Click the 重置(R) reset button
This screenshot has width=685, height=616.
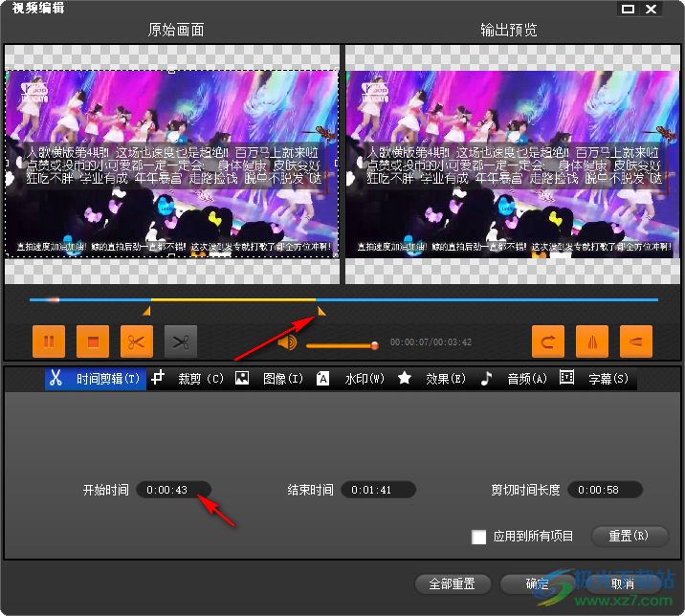click(x=630, y=536)
